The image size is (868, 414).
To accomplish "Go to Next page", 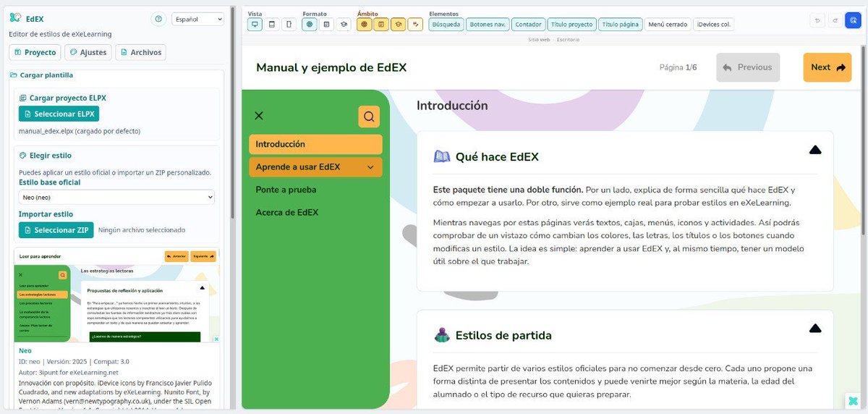I will coord(827,67).
